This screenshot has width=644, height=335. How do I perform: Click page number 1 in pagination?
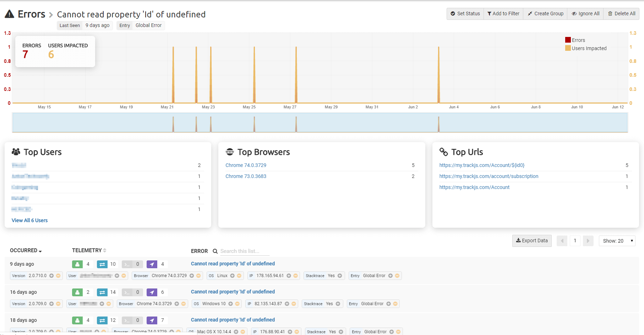coord(575,241)
